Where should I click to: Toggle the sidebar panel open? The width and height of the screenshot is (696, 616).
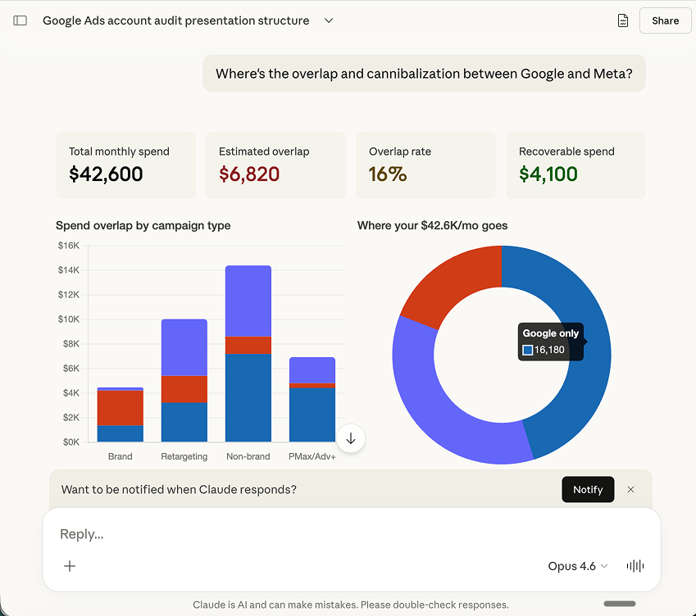pos(20,20)
